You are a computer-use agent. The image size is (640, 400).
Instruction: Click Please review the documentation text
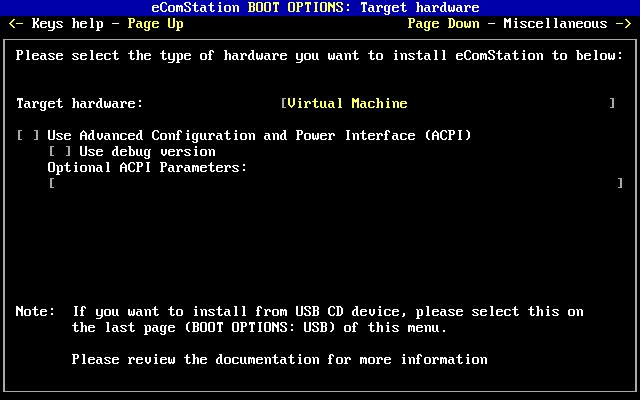coord(280,359)
